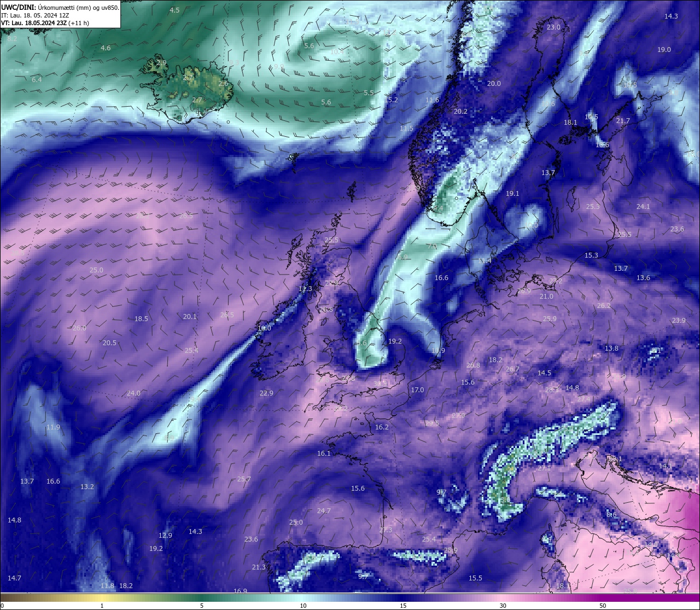Click the value 24.0 in the Atlantic
The height and width of the screenshot is (610, 700).
tap(133, 393)
